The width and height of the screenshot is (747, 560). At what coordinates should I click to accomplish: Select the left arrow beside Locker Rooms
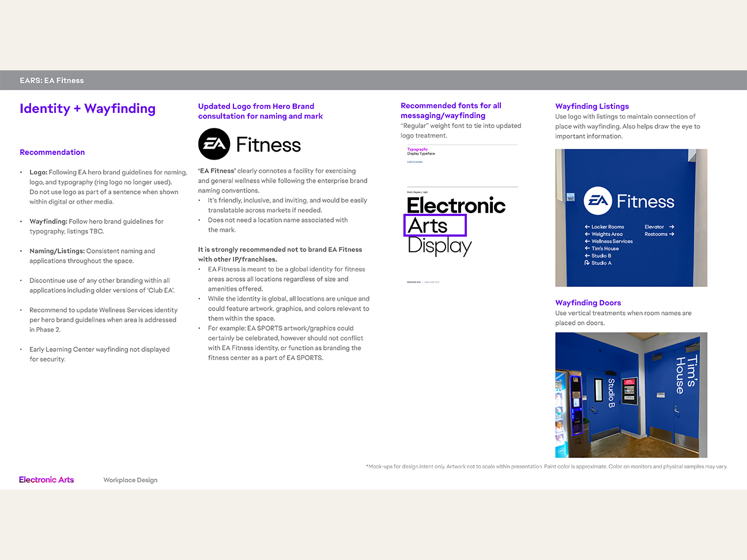(x=587, y=227)
